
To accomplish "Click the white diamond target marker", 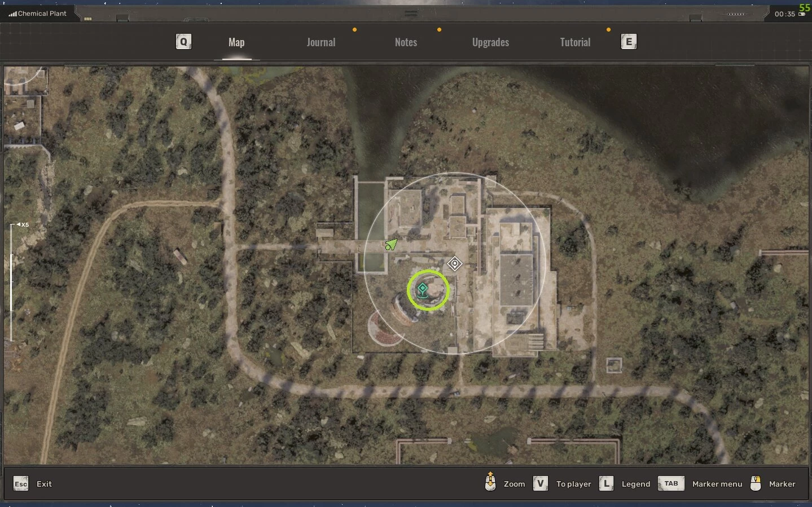I will point(454,263).
